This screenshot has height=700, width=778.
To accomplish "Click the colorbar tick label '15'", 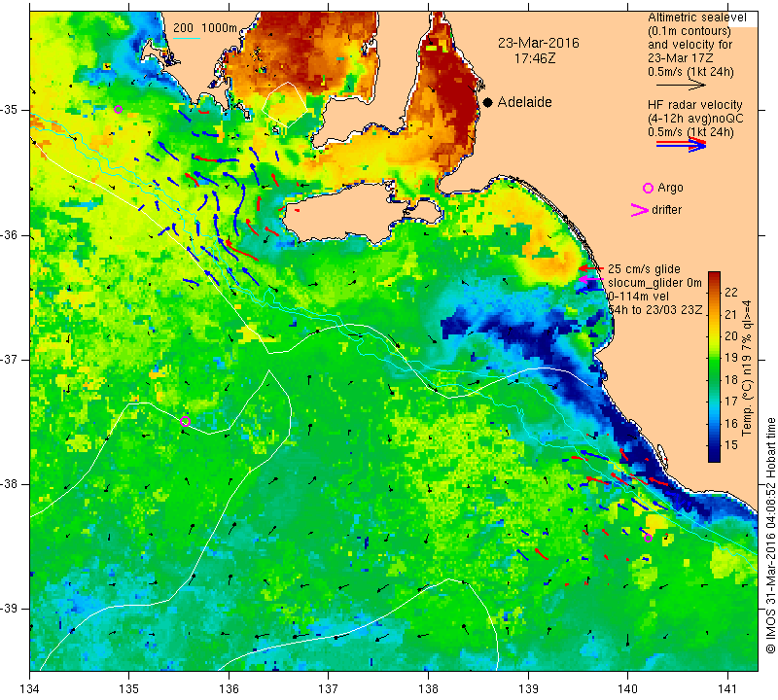I will point(731,445).
